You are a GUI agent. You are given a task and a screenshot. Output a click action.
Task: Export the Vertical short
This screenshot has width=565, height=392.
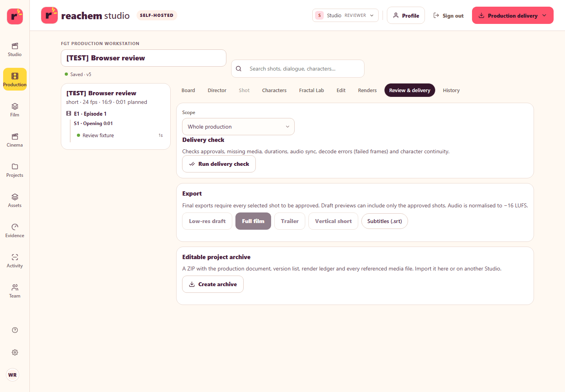[x=333, y=221]
